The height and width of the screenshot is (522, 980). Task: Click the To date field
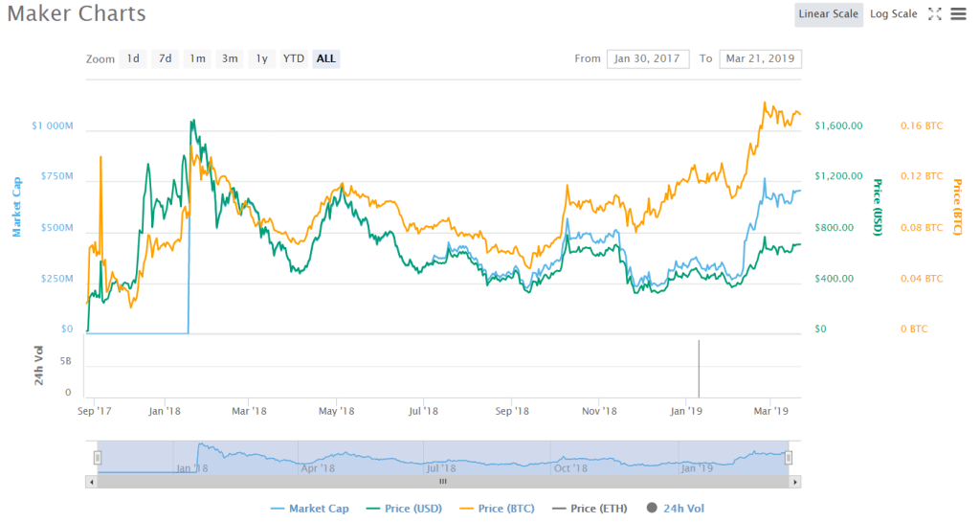pos(760,58)
